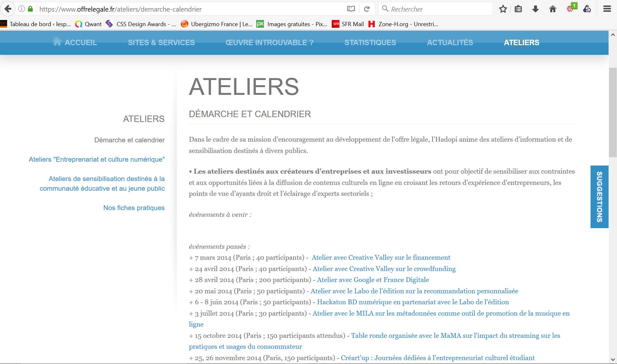Image resolution: width=617 pixels, height=364 pixels.
Task: Open Nos fiches pratiques link
Action: pos(134,208)
